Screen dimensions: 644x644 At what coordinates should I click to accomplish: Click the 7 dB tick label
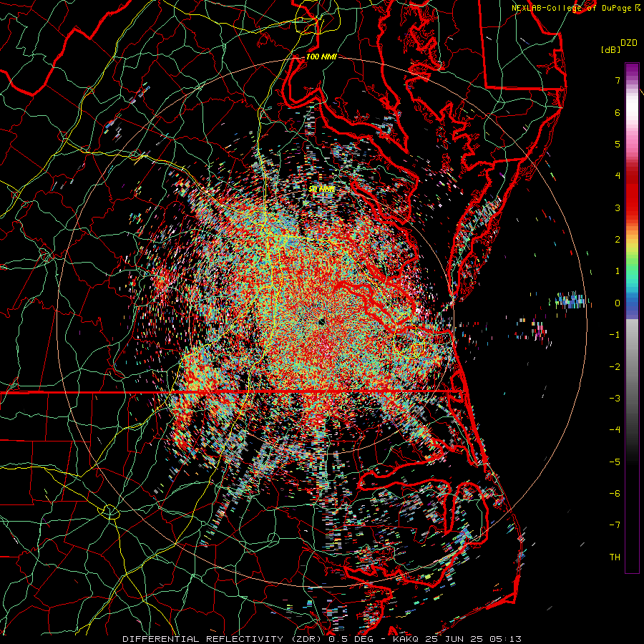pyautogui.click(x=618, y=80)
